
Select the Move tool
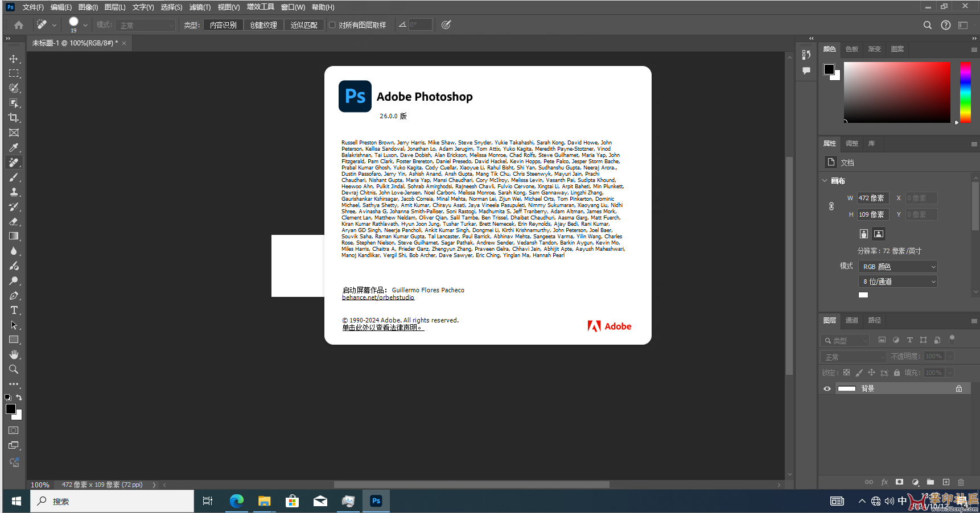point(14,59)
